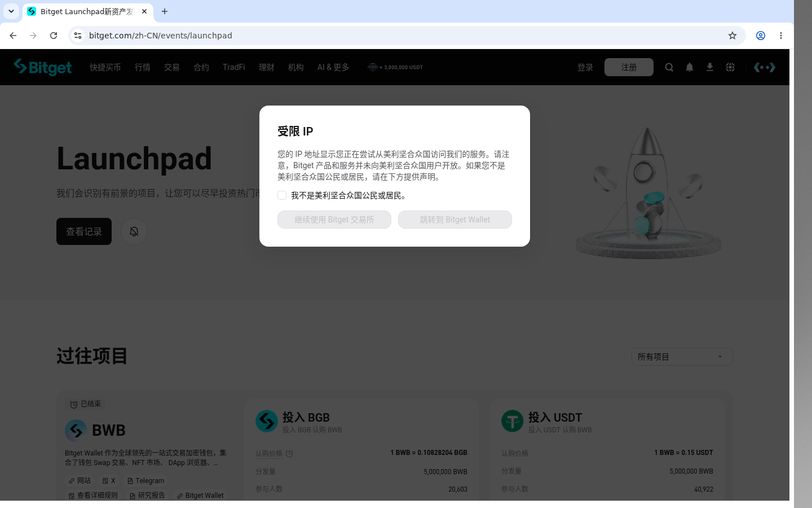
Task: Open the 研究报告 link
Action: pos(148,496)
